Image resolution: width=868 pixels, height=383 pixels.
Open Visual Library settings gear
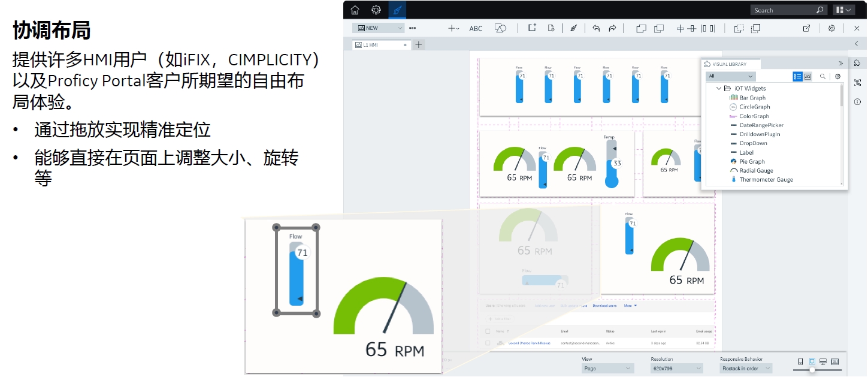point(837,76)
